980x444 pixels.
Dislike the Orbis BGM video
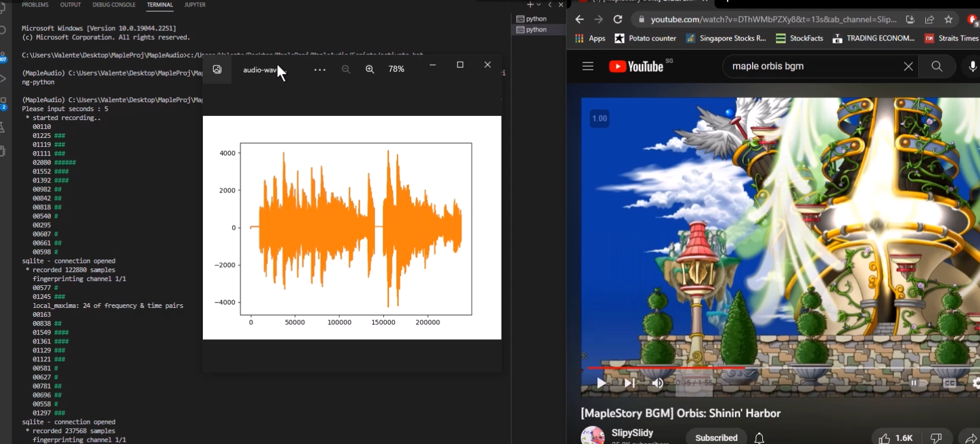936,438
